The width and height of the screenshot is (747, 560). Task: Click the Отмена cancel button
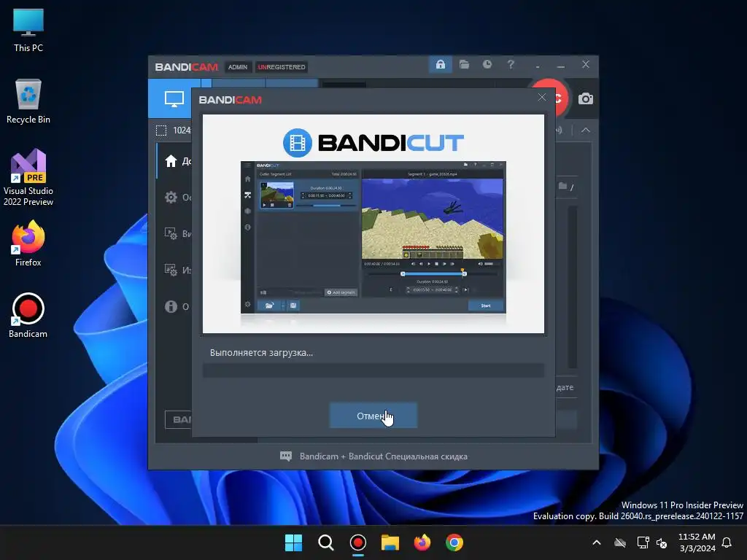(x=373, y=415)
